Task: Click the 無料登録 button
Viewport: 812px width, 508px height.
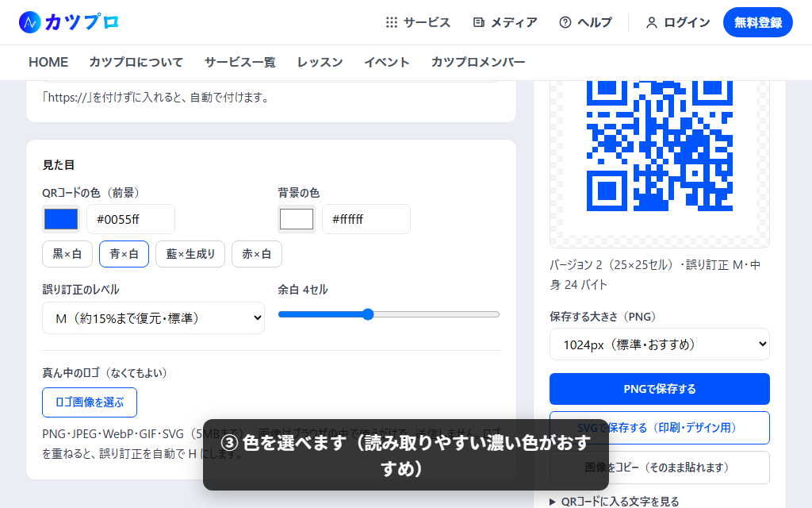Action: click(757, 22)
